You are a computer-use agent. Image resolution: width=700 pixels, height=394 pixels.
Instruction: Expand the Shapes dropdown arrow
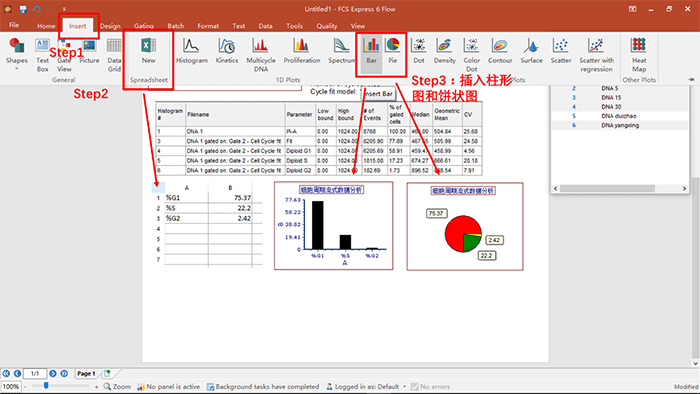click(x=17, y=69)
